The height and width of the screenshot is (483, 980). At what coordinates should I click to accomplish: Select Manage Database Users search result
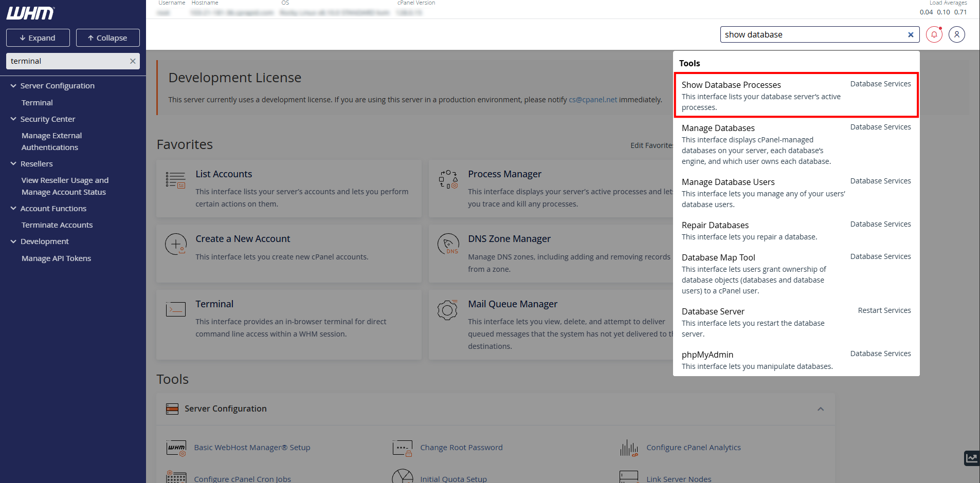[796, 193]
